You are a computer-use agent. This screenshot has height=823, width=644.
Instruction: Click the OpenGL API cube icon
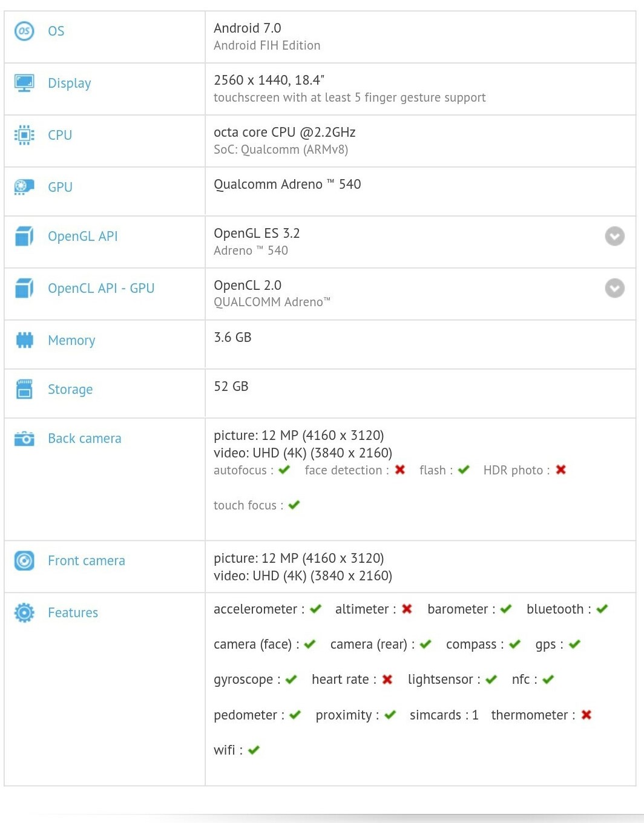click(24, 236)
